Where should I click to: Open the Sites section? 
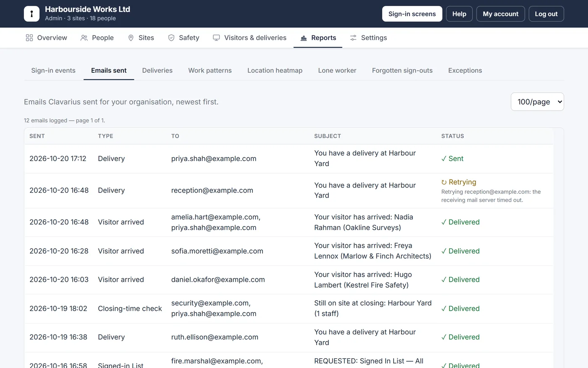coord(141,38)
